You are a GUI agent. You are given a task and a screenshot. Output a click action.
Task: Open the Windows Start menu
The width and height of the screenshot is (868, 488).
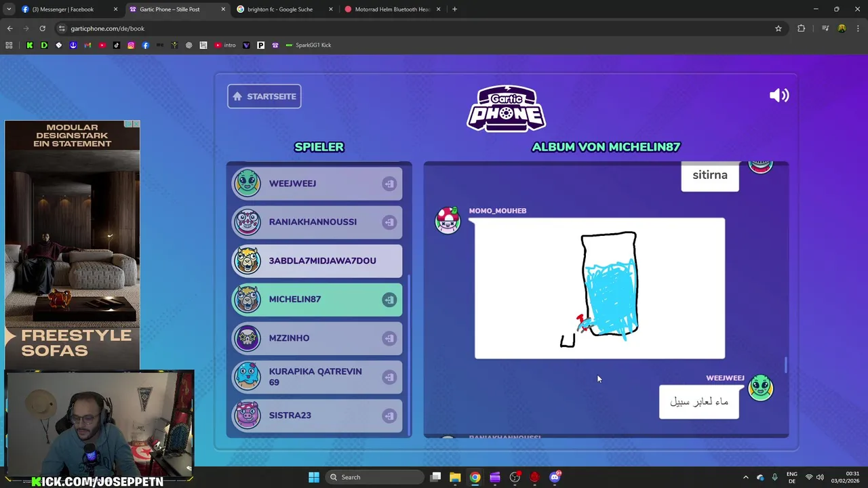314,477
